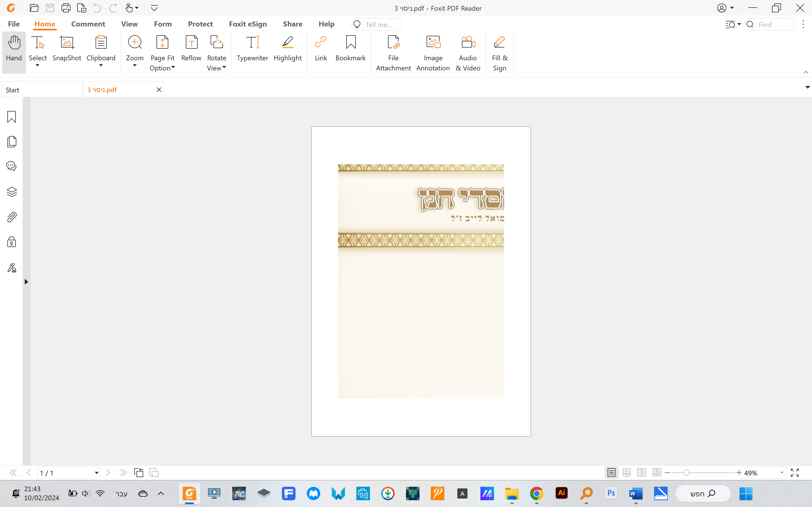Click the zoom slider handle

coord(687,473)
